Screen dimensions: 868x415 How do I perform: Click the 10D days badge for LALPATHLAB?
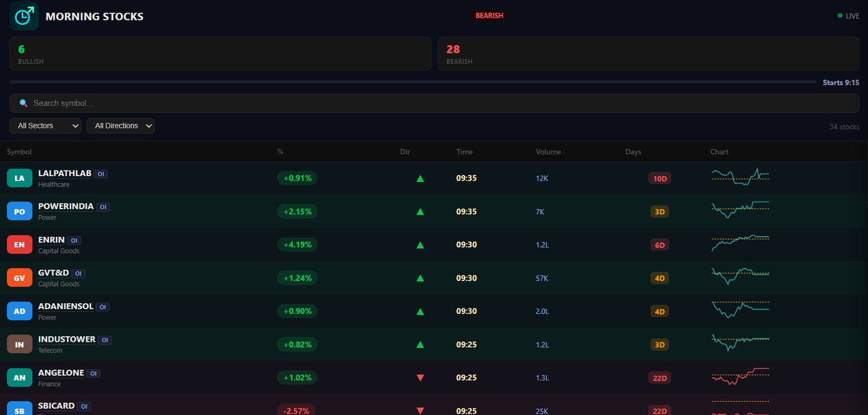pos(660,179)
